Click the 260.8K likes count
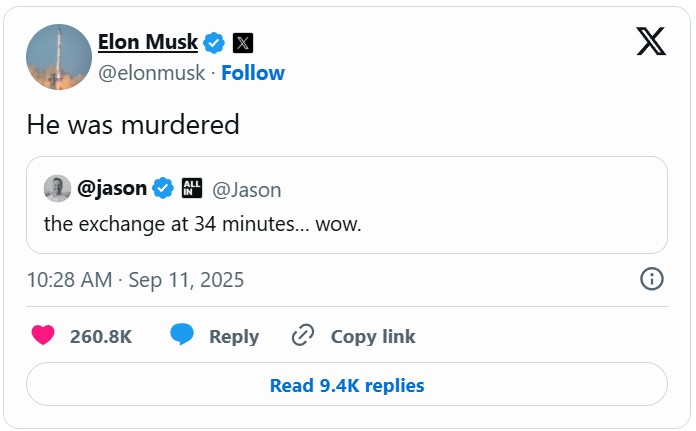The height and width of the screenshot is (431, 696). (x=101, y=337)
